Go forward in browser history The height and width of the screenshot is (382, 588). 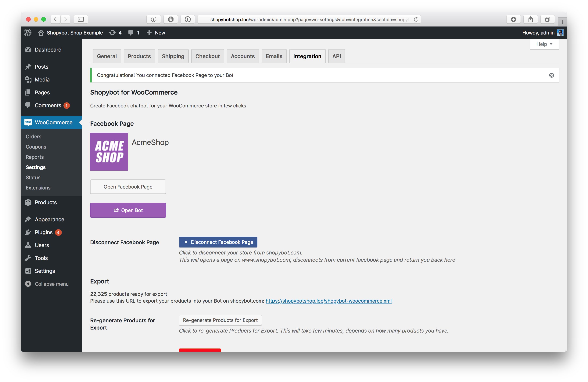[66, 19]
